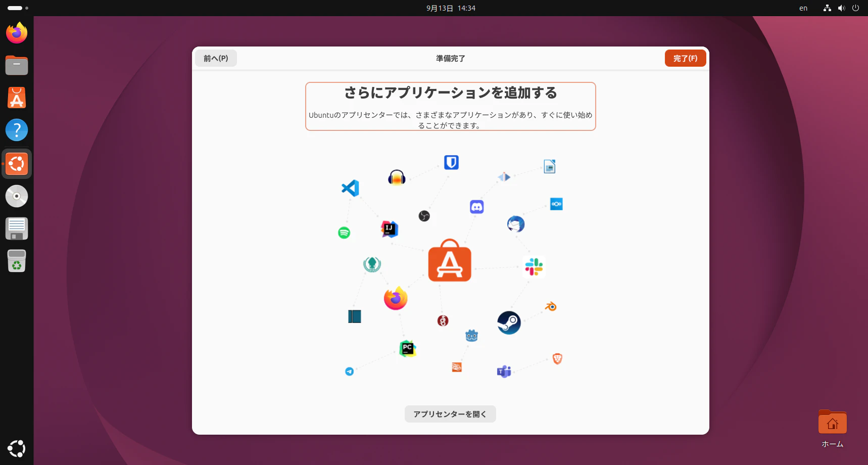
Task: Show applications with the Ubuntu logo button
Action: coord(17,448)
